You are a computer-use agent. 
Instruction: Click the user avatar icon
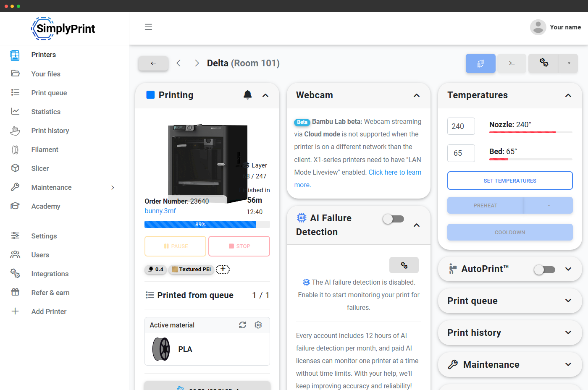coord(538,27)
